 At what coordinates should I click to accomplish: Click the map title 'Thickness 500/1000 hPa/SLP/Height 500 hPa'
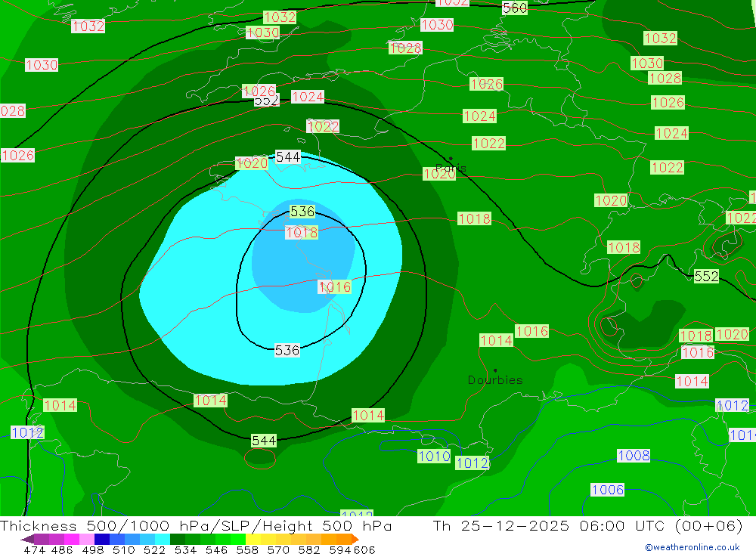coord(196,525)
